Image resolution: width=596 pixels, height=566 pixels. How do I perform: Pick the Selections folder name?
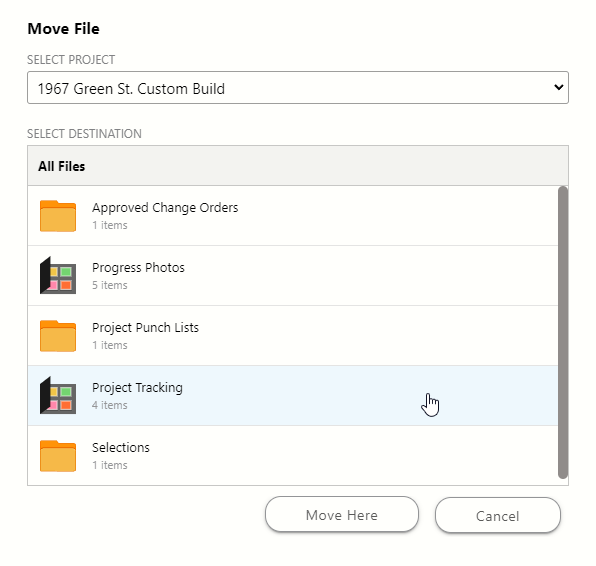[121, 448]
